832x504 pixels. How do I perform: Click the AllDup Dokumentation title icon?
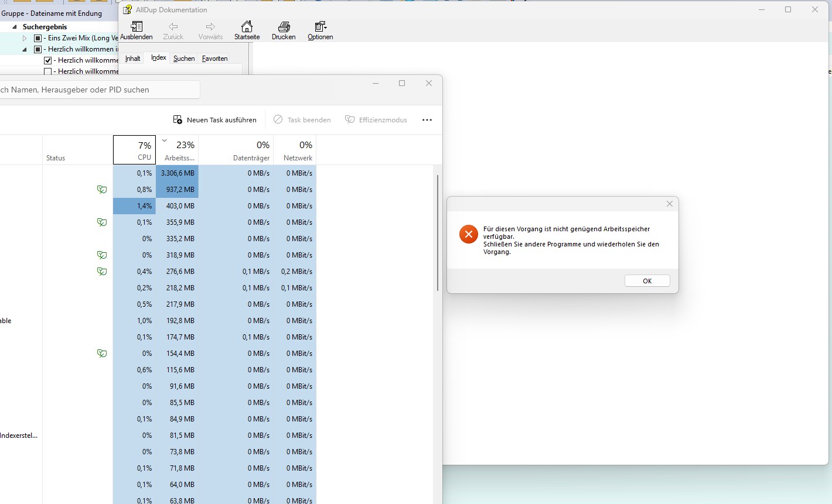127,10
